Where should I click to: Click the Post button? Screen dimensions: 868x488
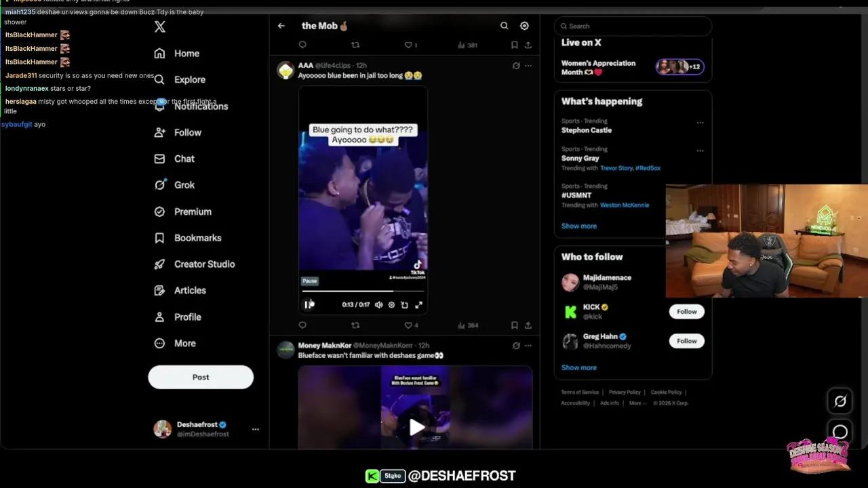201,378
